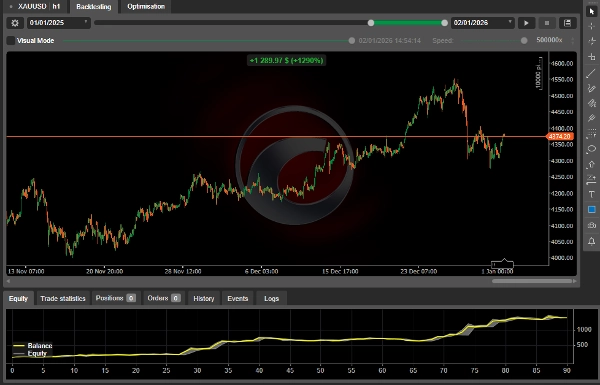Viewport: 600px width, 385px height.
Task: Open the start date 01/01/2025 dropdown
Action: click(x=59, y=23)
